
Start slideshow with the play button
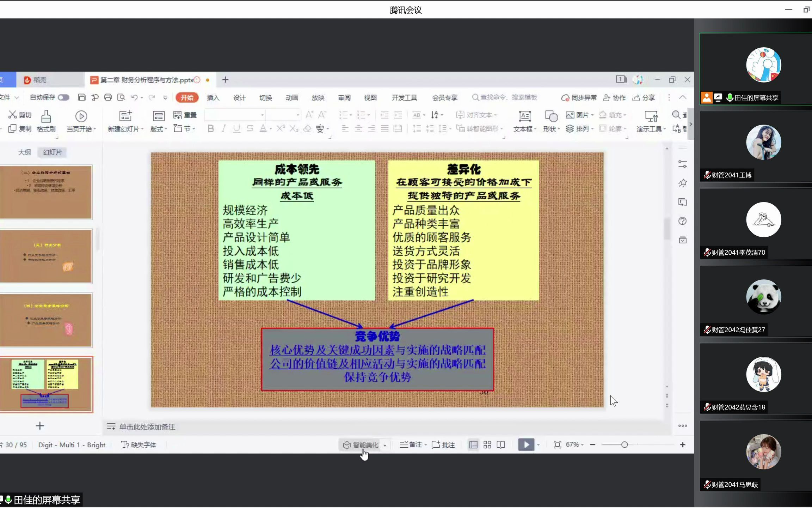coord(526,445)
